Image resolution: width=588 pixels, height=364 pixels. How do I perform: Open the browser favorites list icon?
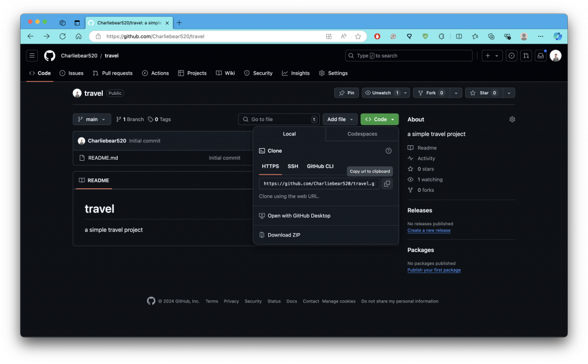[x=475, y=36]
